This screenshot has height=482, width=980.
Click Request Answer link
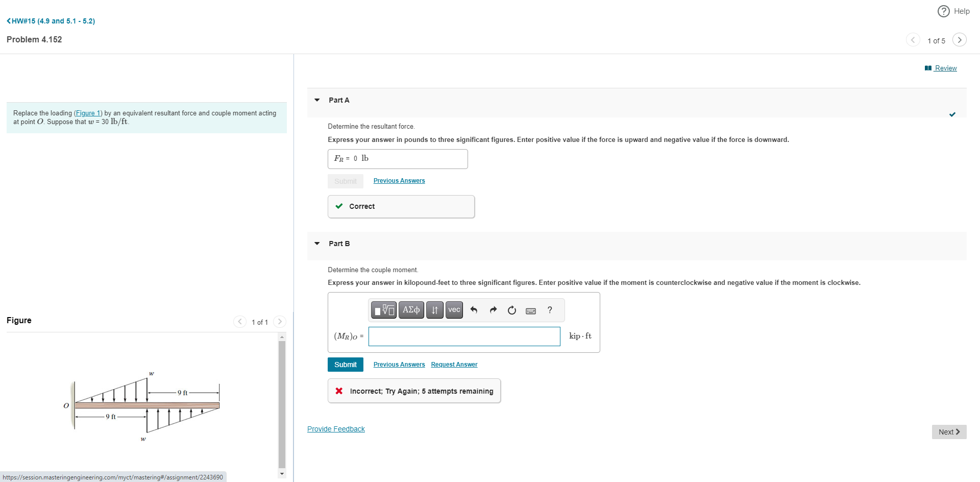point(454,365)
